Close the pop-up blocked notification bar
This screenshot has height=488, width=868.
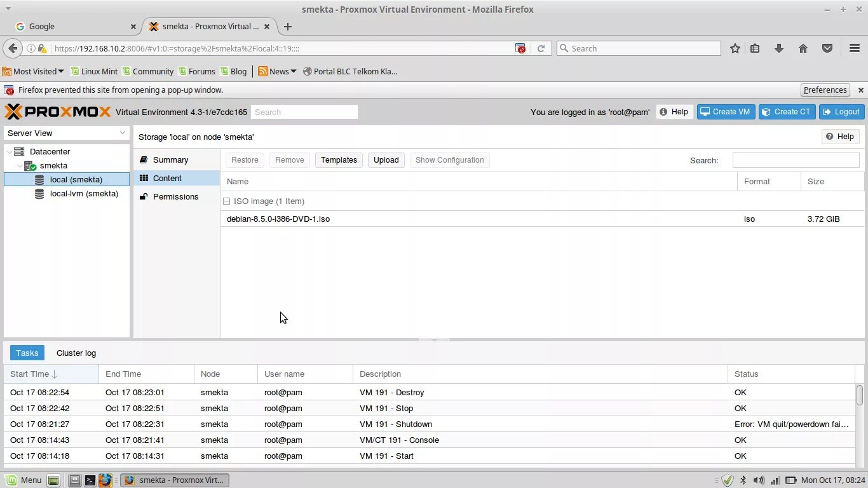861,90
